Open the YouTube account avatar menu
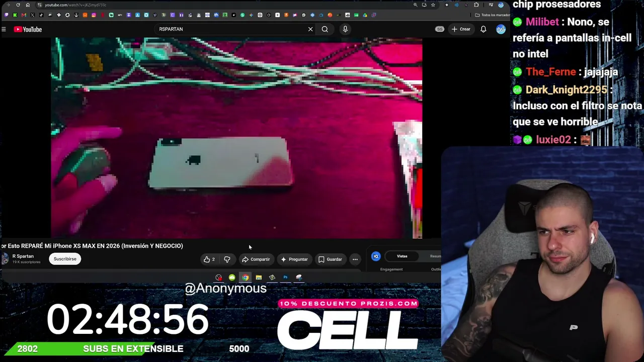644x362 pixels. pos(501,29)
